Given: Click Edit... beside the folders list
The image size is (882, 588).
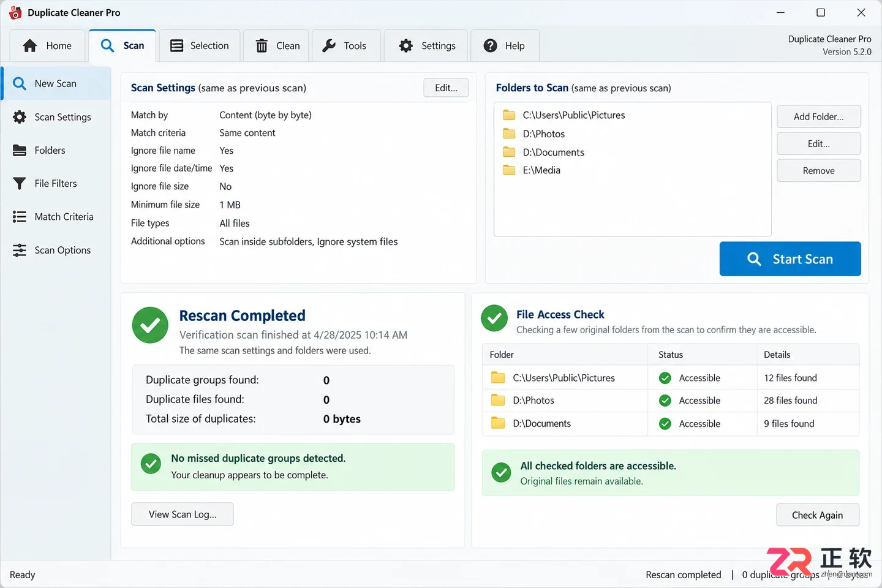Looking at the screenshot, I should coord(819,143).
